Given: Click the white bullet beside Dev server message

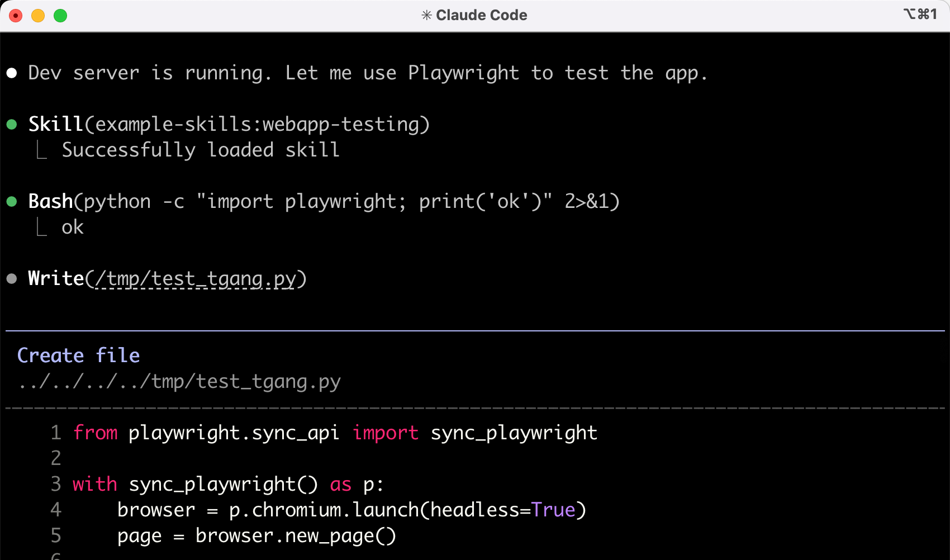Looking at the screenshot, I should 12,73.
